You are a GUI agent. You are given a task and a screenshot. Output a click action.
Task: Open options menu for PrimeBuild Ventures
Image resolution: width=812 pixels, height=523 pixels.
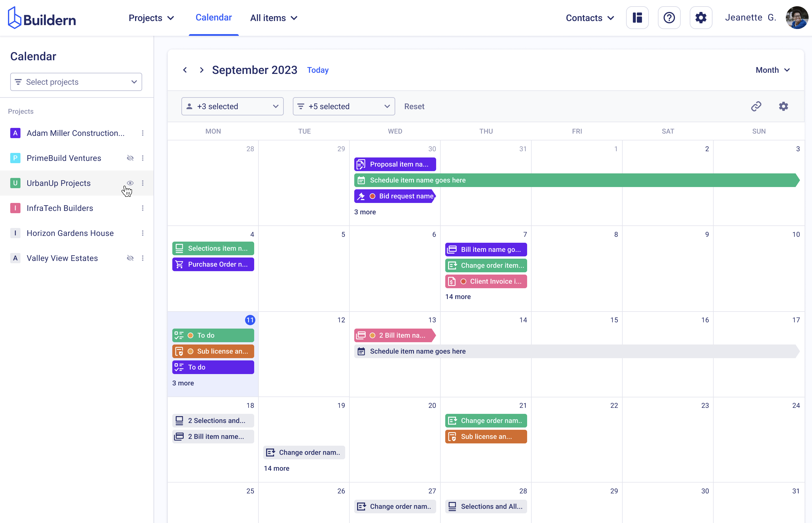pos(143,158)
